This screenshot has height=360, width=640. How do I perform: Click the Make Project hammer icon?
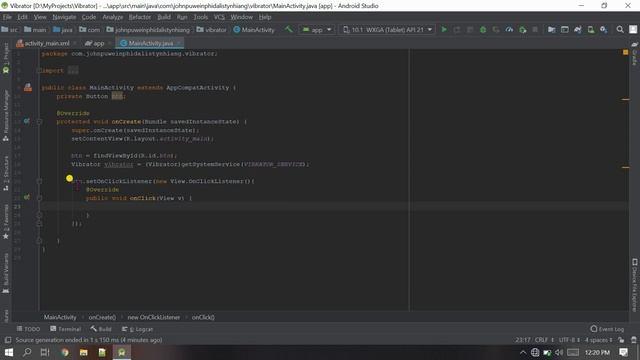pos(289,29)
